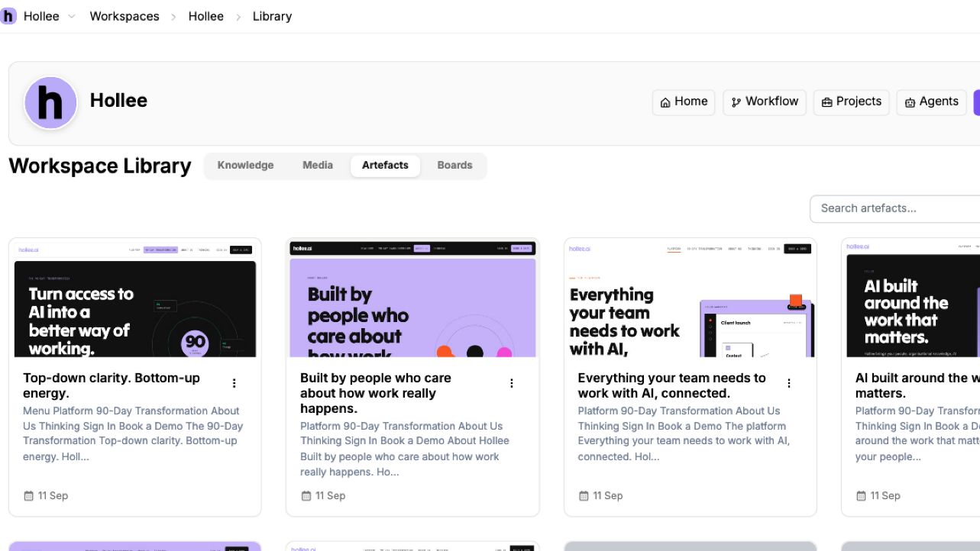Open the Home navigation button

click(x=684, y=102)
